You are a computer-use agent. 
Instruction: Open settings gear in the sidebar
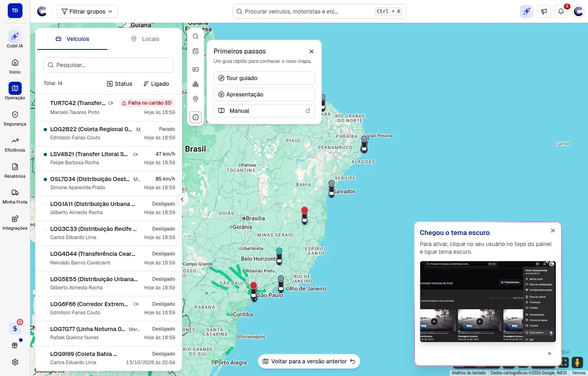click(x=15, y=362)
